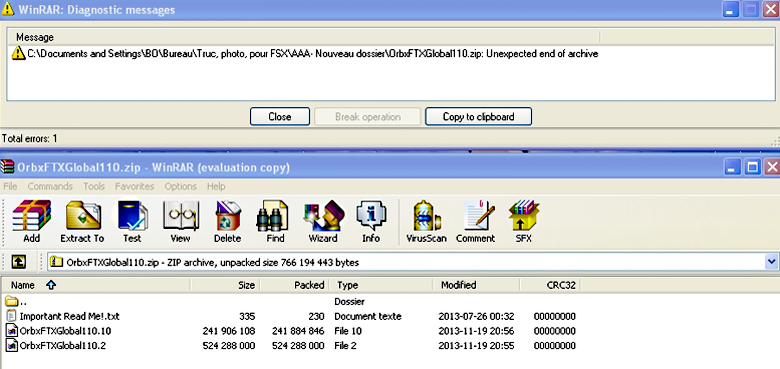Minimize the WinRAR Diagnostic messages window
Image resolution: width=780 pixels, height=369 pixels.
731,9
